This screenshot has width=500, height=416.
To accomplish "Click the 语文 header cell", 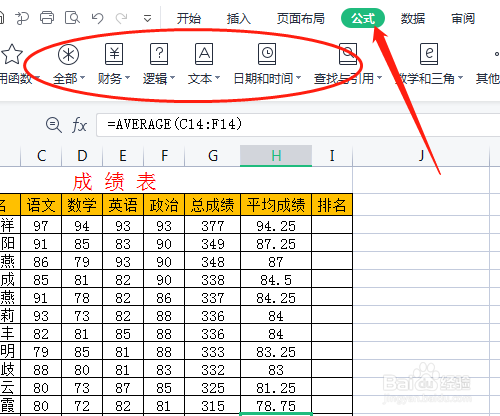I will [41, 205].
